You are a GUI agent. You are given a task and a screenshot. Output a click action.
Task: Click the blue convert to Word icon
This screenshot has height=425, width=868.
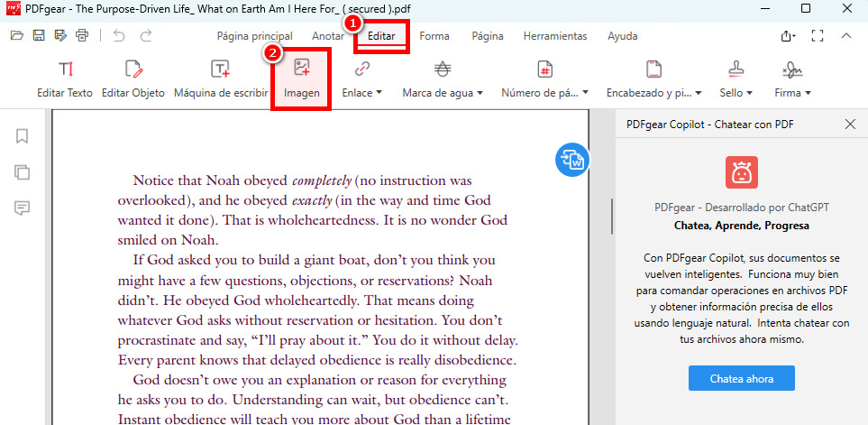pos(572,160)
